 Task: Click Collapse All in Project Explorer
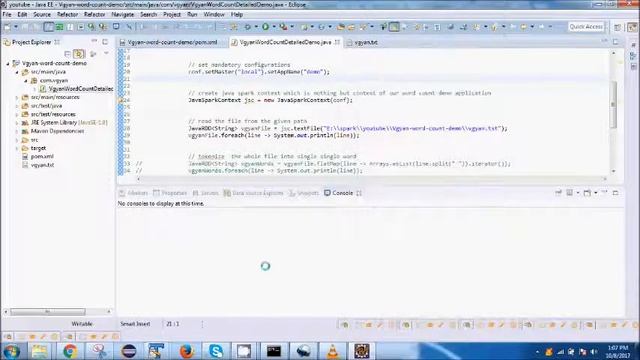click(x=67, y=53)
